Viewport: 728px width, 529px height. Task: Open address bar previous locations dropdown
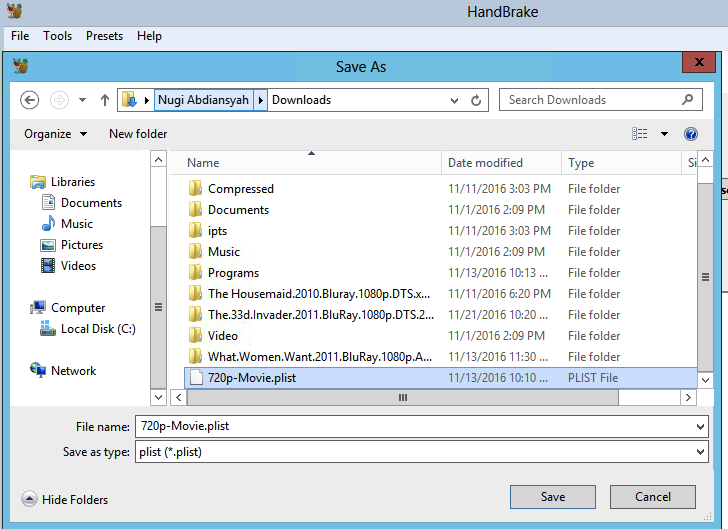454,100
